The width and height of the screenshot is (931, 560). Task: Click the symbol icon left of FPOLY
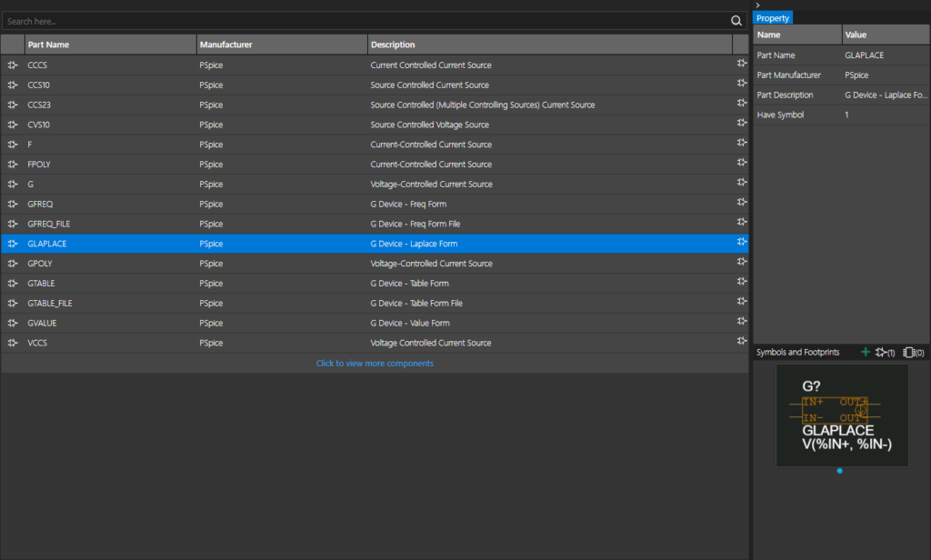[x=13, y=164]
